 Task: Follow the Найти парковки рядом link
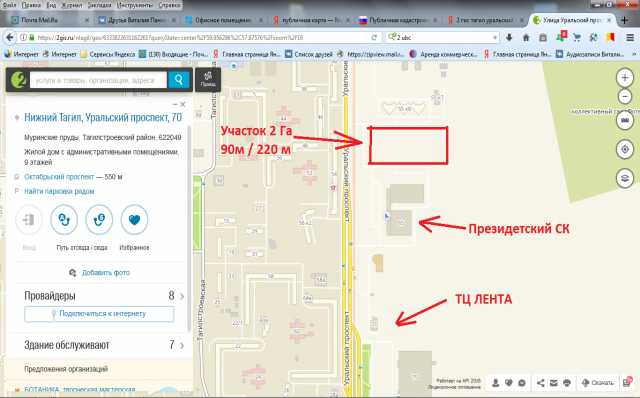pyautogui.click(x=59, y=191)
